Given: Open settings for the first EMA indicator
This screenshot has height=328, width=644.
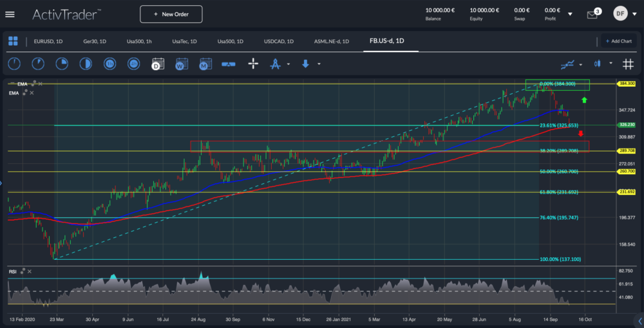Looking at the screenshot, I should [x=32, y=83].
